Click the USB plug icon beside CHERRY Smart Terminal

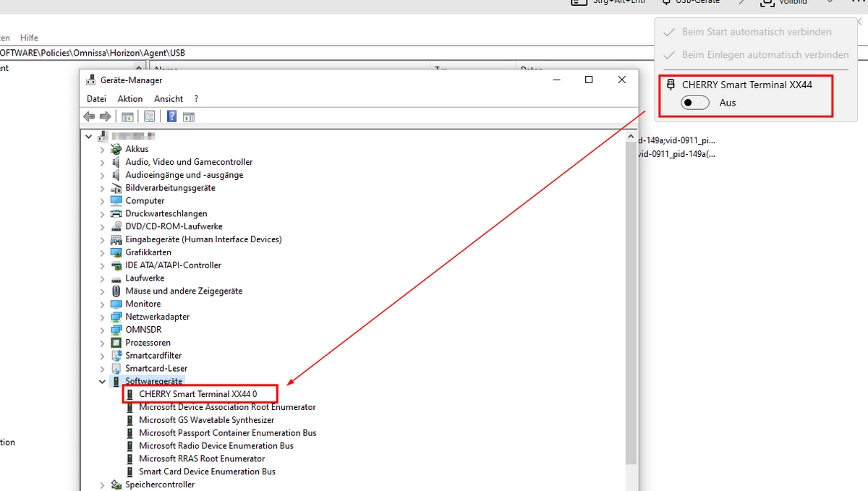[x=671, y=85]
